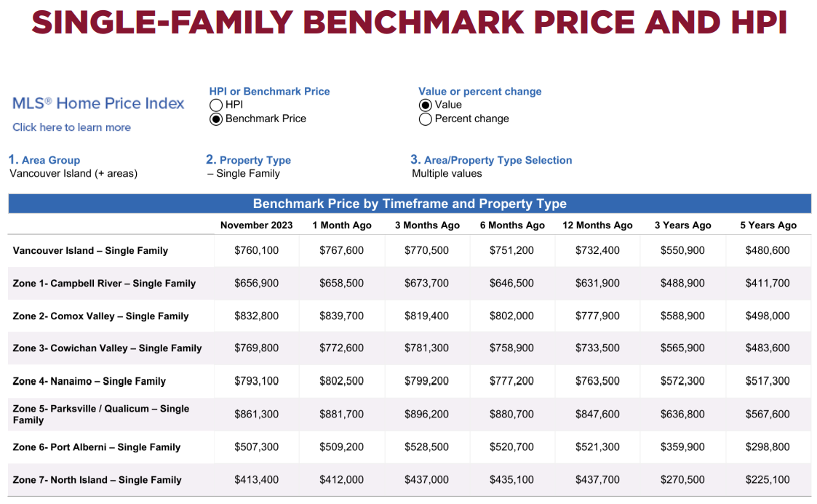Switch to Percent change option
Image resolution: width=817 pixels, height=504 pixels.
pos(426,119)
